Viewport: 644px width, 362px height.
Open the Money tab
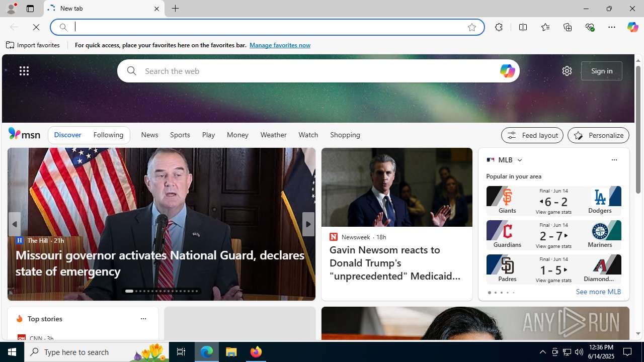[x=237, y=135]
